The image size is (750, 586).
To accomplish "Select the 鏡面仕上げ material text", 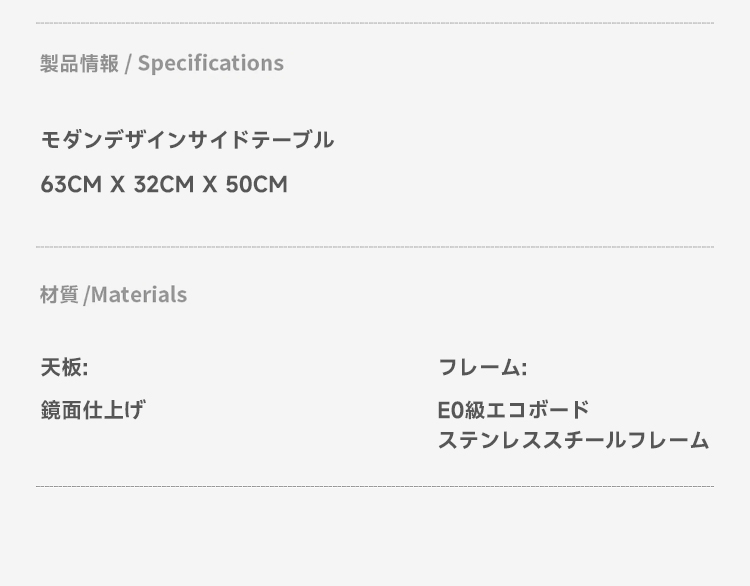I will pos(92,409).
